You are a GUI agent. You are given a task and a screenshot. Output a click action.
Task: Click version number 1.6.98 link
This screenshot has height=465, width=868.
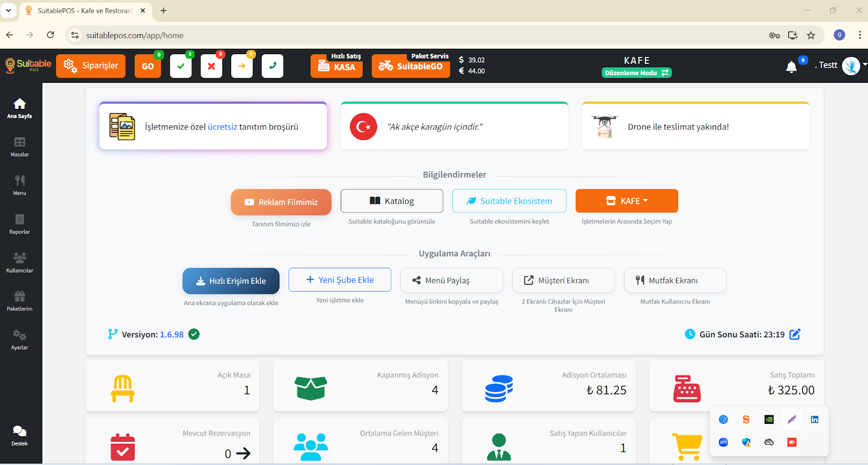[171, 334]
